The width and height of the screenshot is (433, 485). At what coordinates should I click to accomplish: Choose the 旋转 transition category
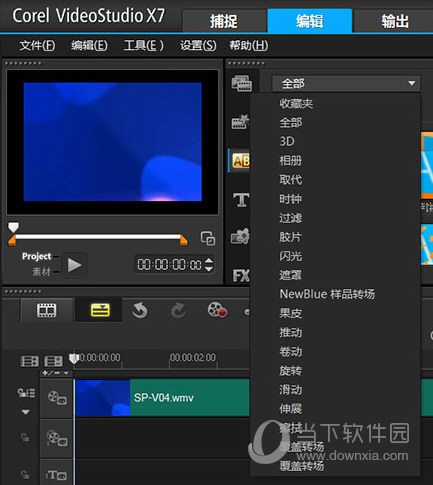tap(291, 371)
